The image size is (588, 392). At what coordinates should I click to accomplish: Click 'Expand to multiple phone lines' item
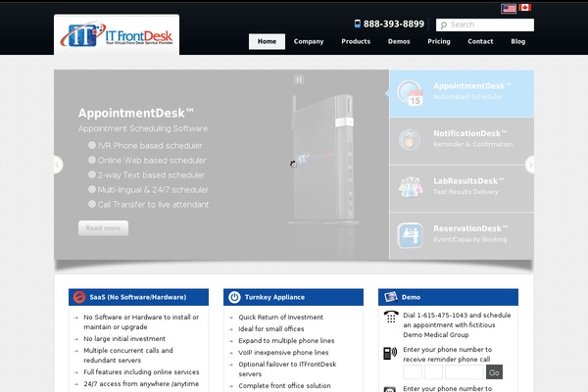(286, 341)
